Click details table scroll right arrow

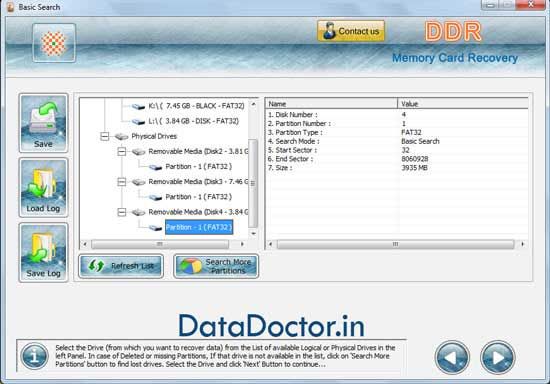pos(523,244)
